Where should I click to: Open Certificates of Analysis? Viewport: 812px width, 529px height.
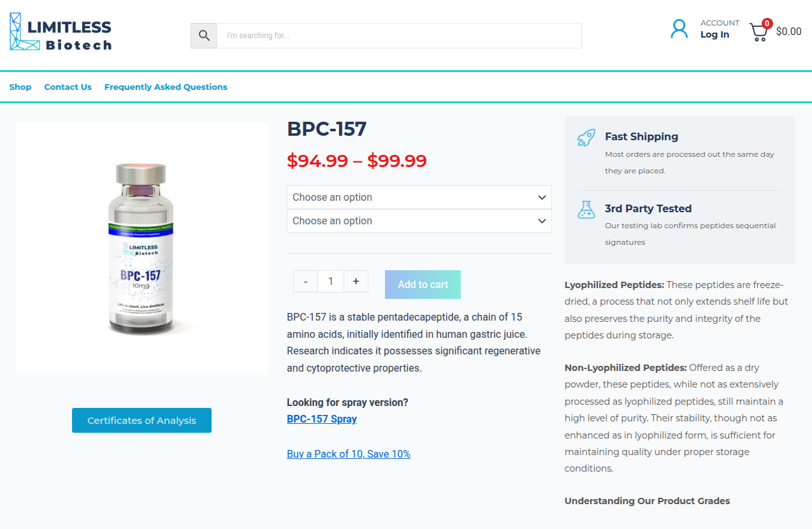pos(141,421)
